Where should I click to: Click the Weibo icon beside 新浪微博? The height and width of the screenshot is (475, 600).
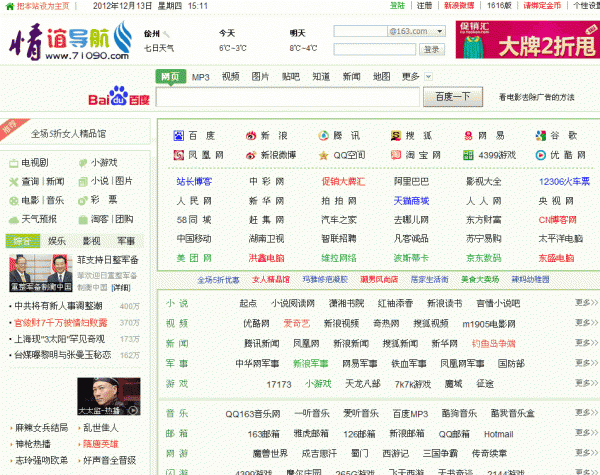[x=251, y=155]
